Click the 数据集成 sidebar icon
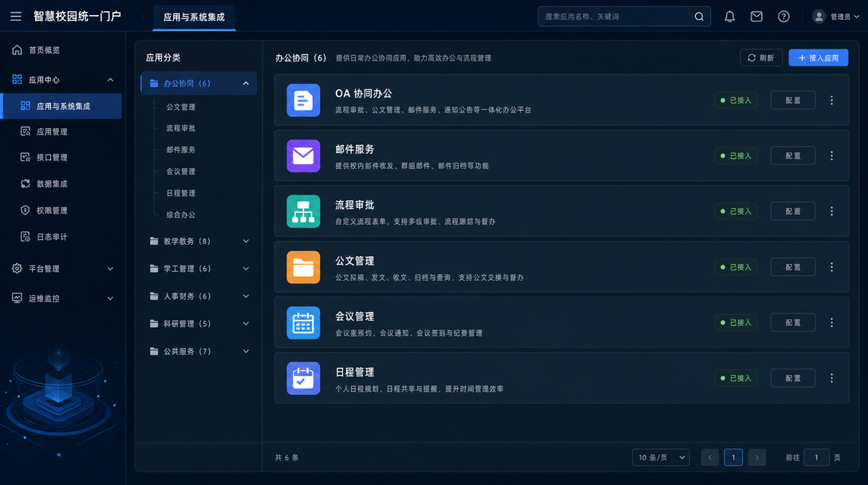Screen dimensions: 868x485 (25, 183)
